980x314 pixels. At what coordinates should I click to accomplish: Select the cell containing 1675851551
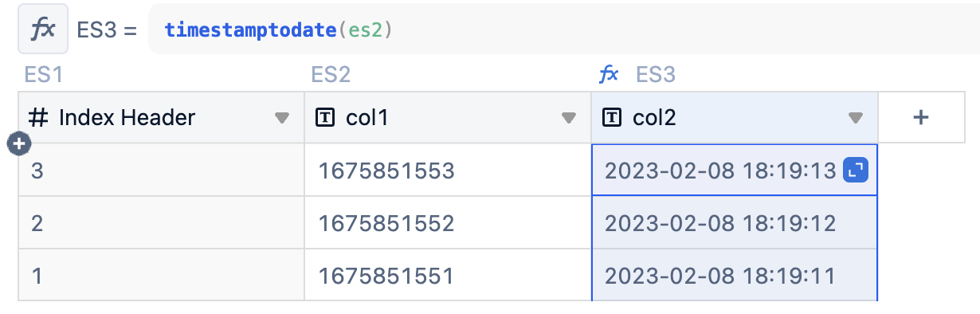coord(448,275)
